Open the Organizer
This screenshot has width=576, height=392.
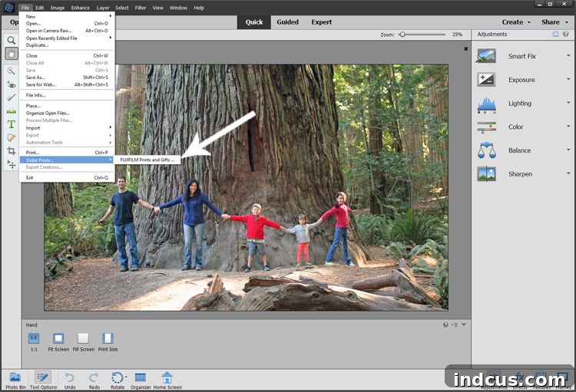[x=141, y=380]
